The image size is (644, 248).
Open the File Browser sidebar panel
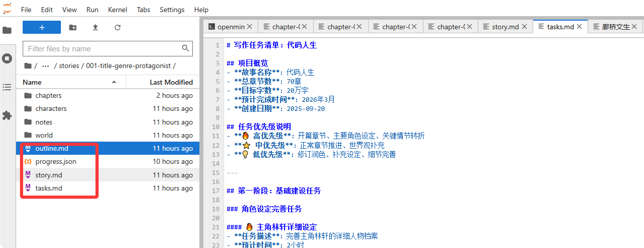7,30
